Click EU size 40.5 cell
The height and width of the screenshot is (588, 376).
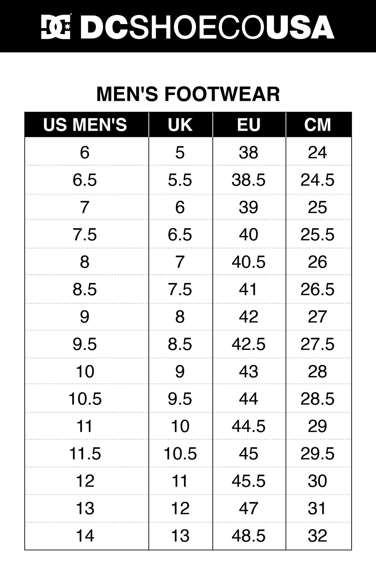(249, 262)
